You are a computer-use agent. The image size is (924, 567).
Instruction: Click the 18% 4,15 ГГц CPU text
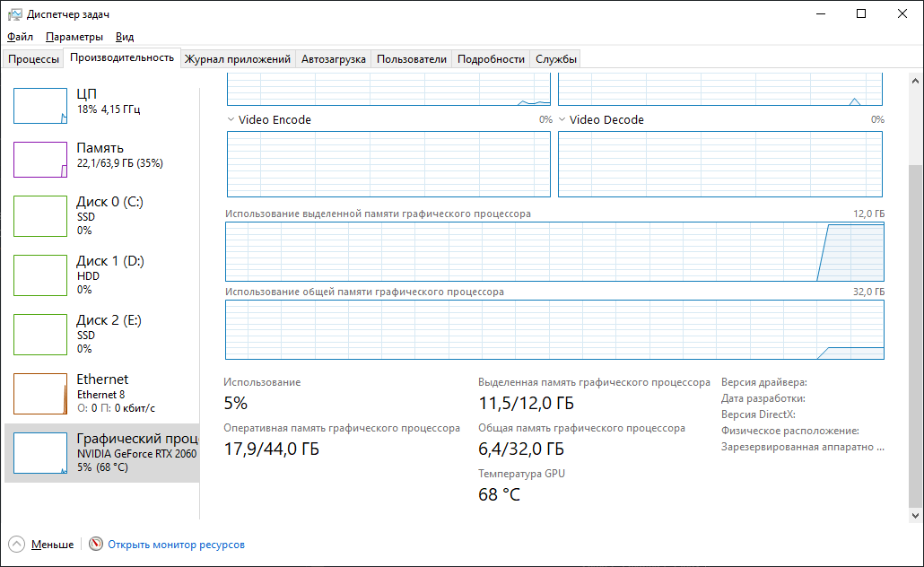click(x=109, y=109)
